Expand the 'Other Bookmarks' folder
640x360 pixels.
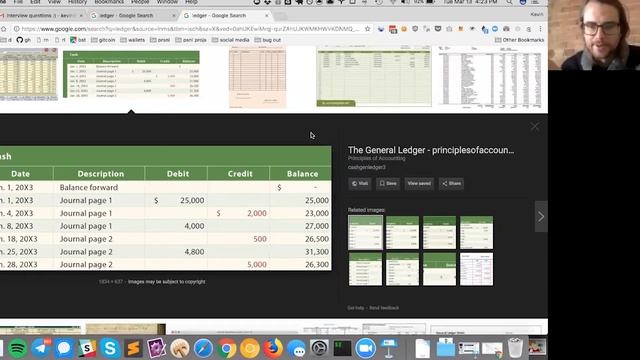pos(520,40)
